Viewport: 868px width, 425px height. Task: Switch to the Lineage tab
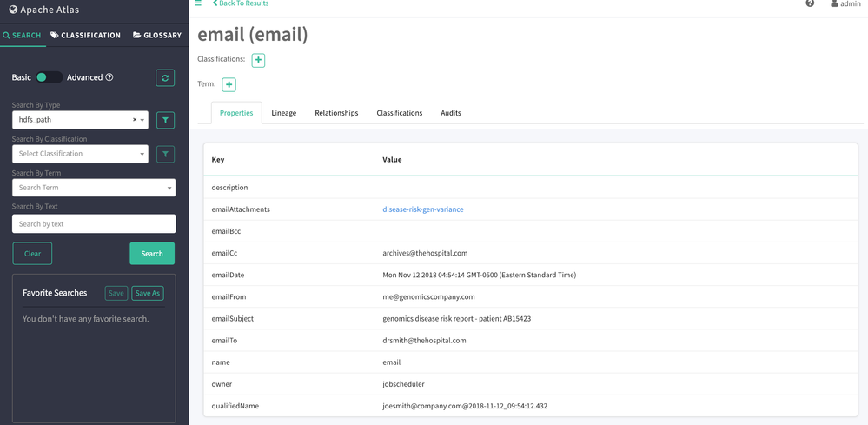283,113
